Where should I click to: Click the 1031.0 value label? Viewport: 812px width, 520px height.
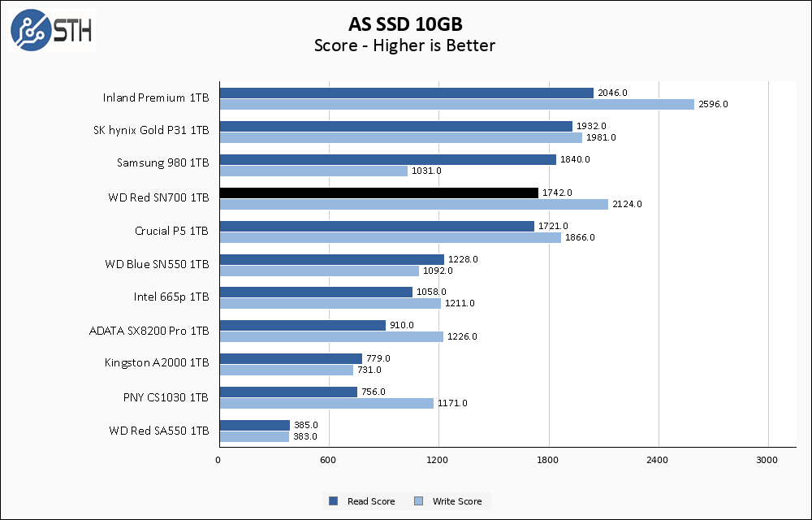tap(427, 171)
